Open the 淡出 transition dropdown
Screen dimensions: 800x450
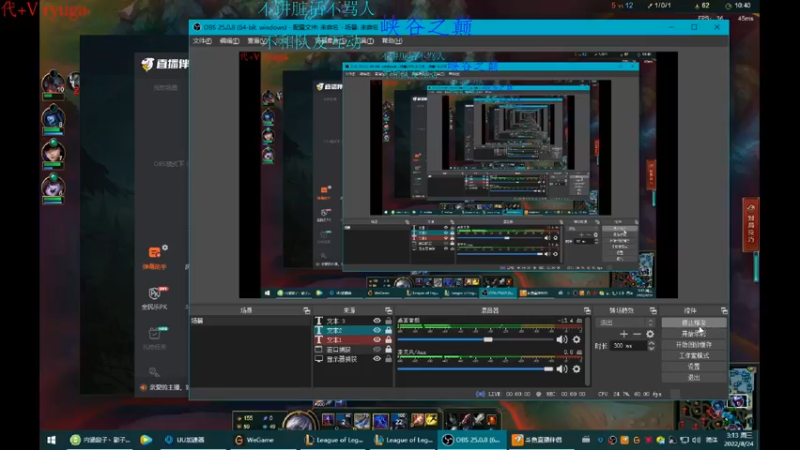click(625, 322)
